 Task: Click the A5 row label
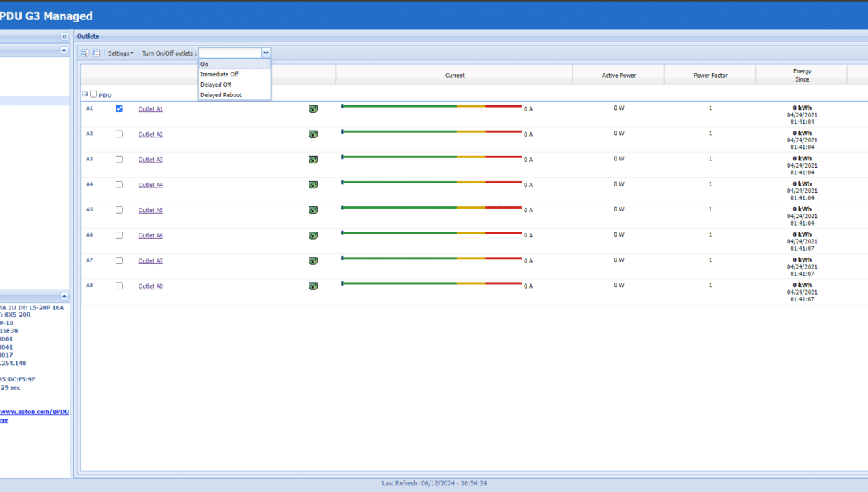point(90,210)
